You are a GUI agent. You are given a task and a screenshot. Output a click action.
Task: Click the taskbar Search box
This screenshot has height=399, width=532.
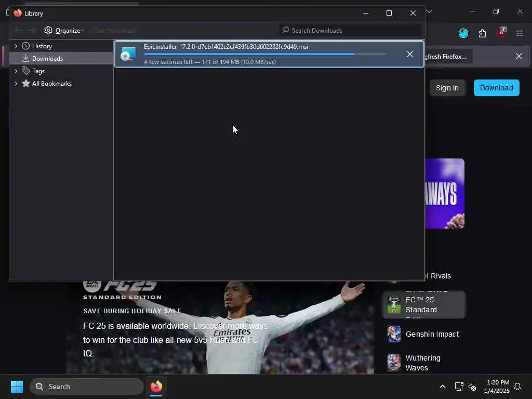click(x=87, y=387)
